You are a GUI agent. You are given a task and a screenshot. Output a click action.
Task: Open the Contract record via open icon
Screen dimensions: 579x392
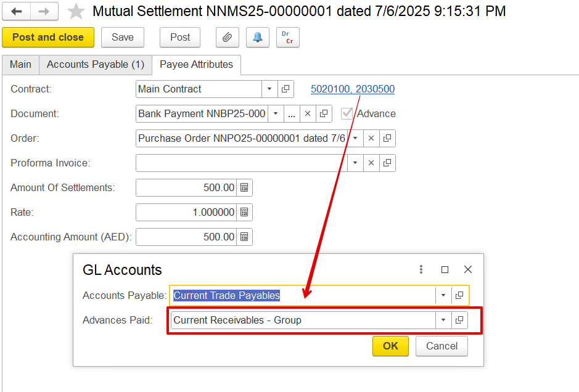(x=285, y=89)
